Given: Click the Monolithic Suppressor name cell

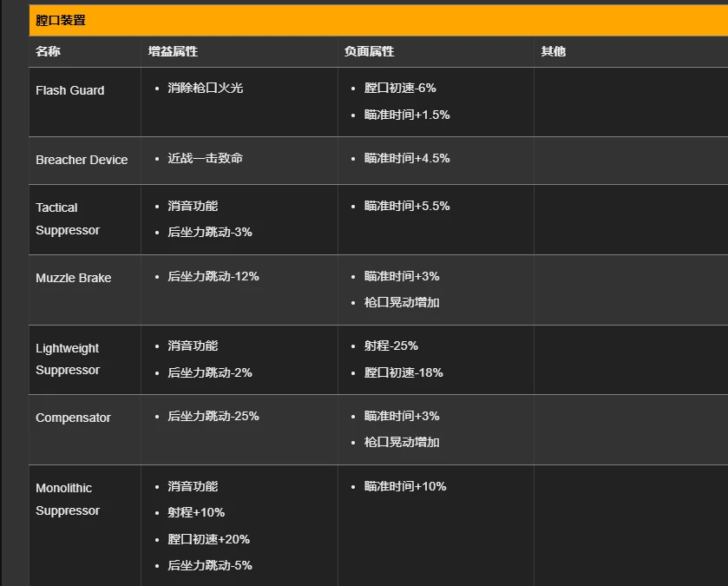Looking at the screenshot, I should (68, 499).
